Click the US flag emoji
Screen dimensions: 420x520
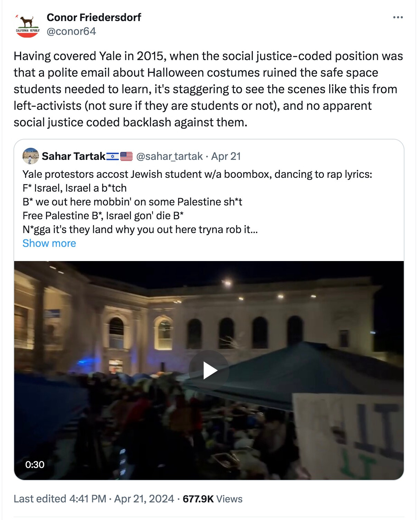pos(126,156)
